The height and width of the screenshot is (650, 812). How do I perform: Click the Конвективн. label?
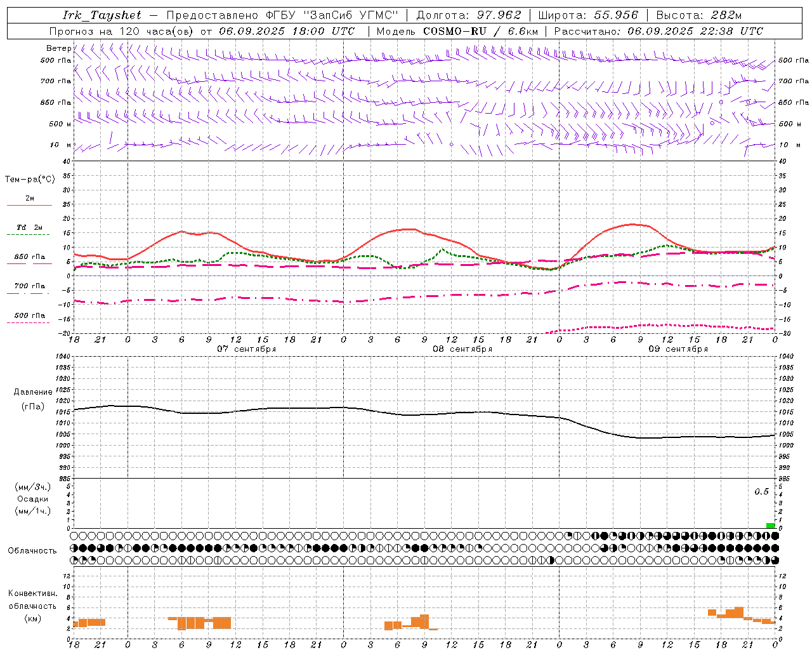coord(33,594)
